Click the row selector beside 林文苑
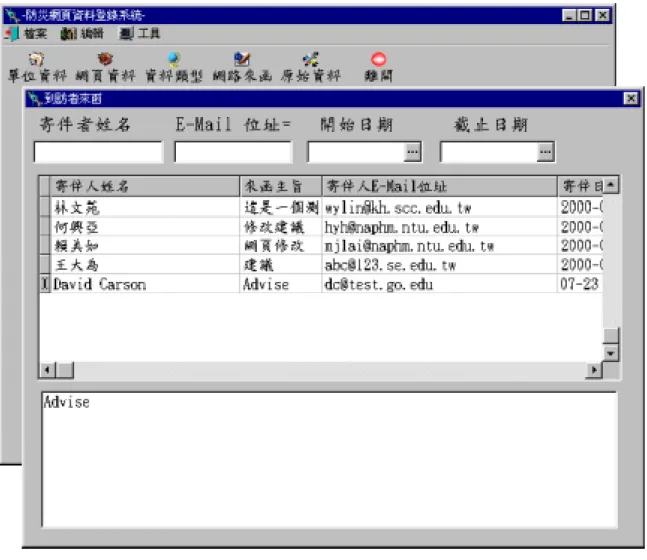647x560 pixels. [45, 207]
